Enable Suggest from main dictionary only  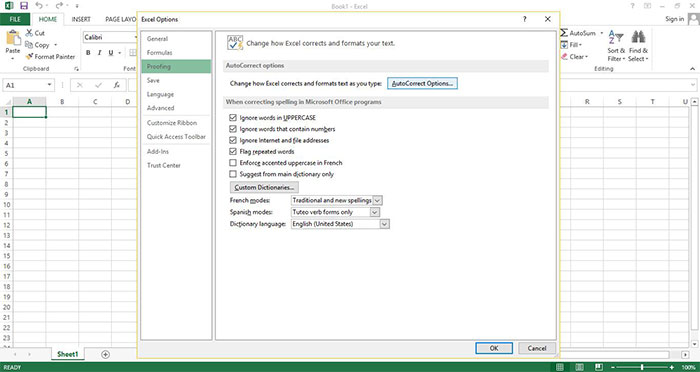tap(233, 174)
